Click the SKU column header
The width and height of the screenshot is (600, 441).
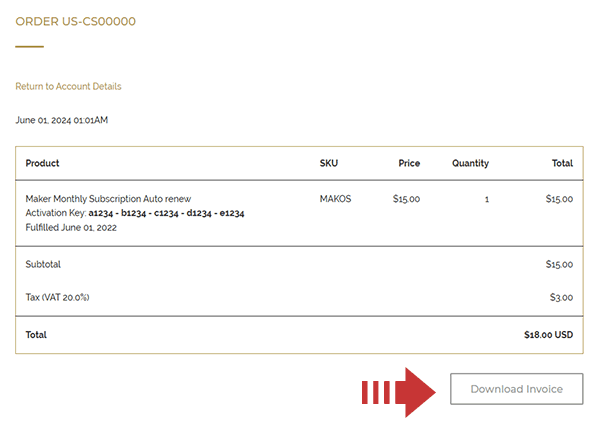(x=329, y=163)
